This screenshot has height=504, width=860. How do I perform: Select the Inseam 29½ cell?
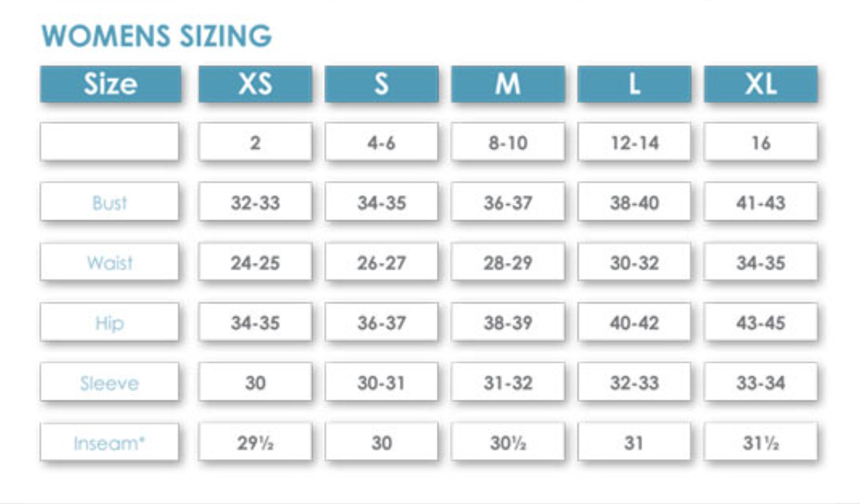pyautogui.click(x=255, y=443)
